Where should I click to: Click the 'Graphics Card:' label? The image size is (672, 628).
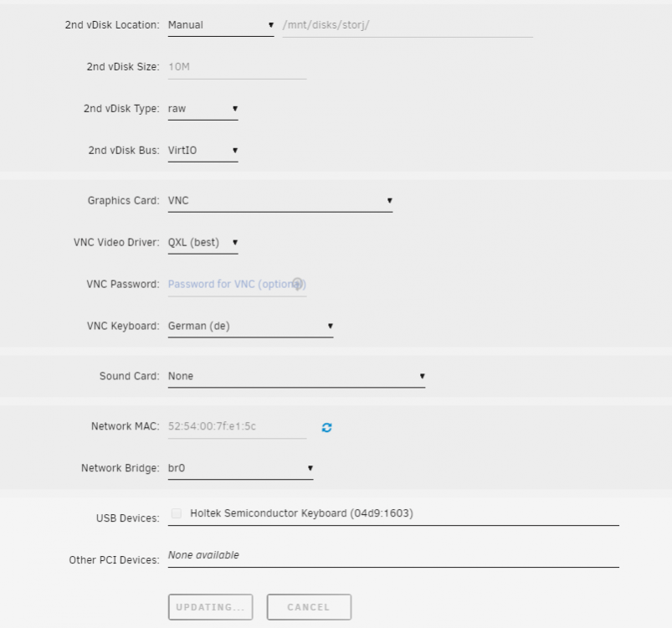(x=123, y=201)
